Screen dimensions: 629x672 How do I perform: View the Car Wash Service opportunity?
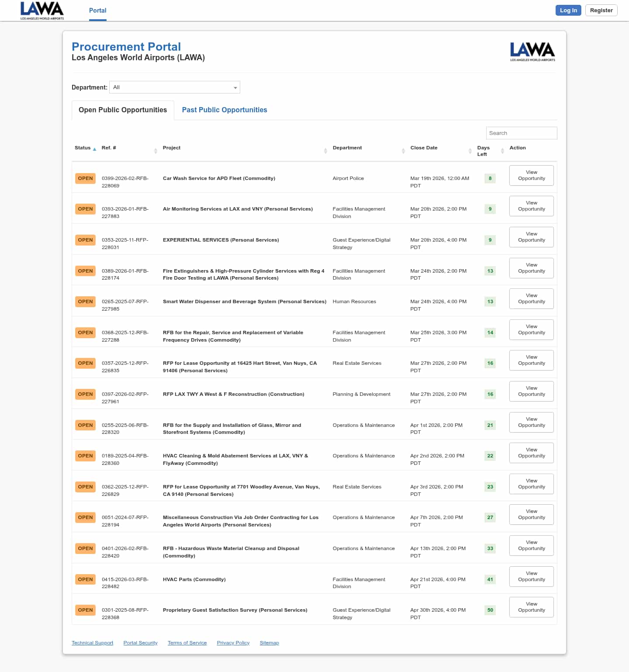tap(531, 175)
